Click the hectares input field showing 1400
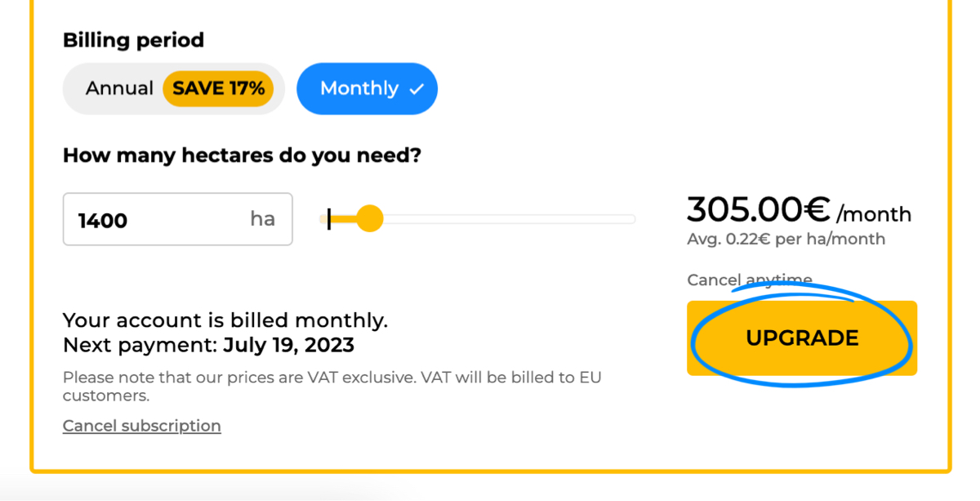 [x=177, y=219]
